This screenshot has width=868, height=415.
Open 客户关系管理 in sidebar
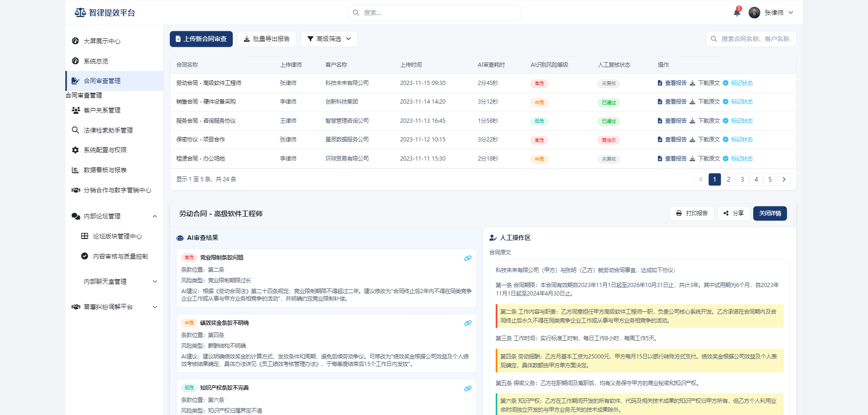114,110
